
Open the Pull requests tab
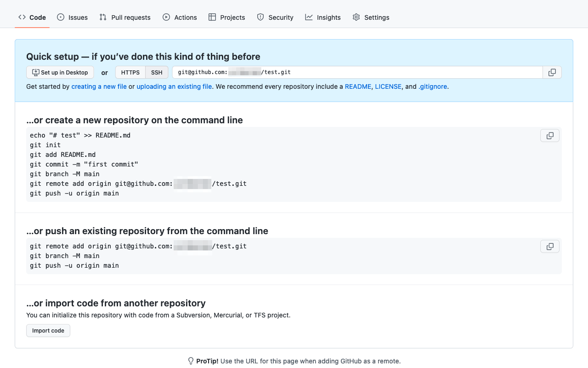[x=125, y=17]
